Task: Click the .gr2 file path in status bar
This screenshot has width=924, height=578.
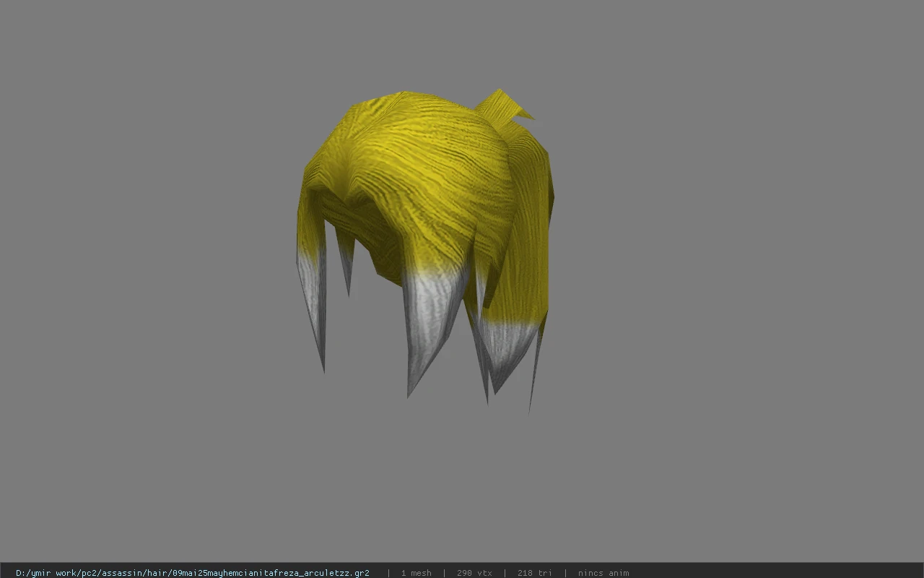Action: 193,573
